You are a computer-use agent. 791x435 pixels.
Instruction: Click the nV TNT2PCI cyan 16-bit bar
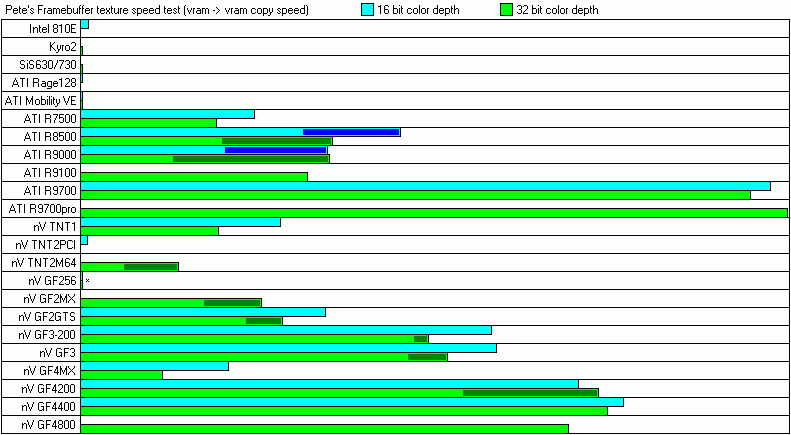84,240
